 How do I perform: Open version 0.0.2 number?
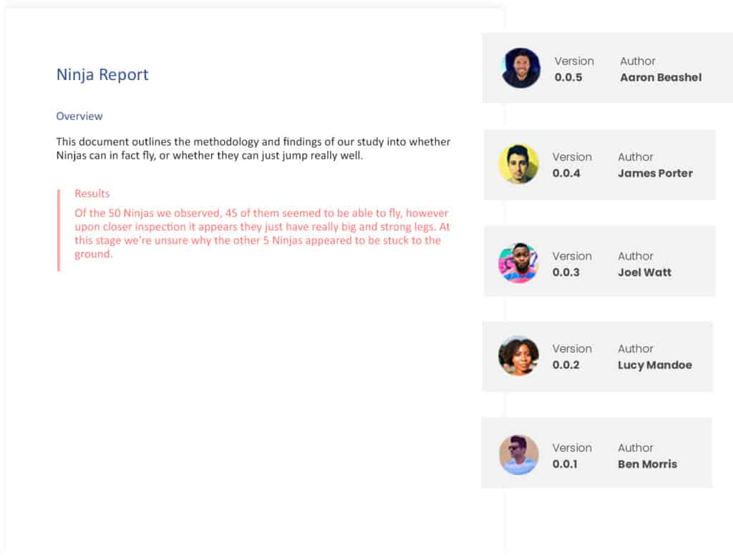pyautogui.click(x=566, y=365)
